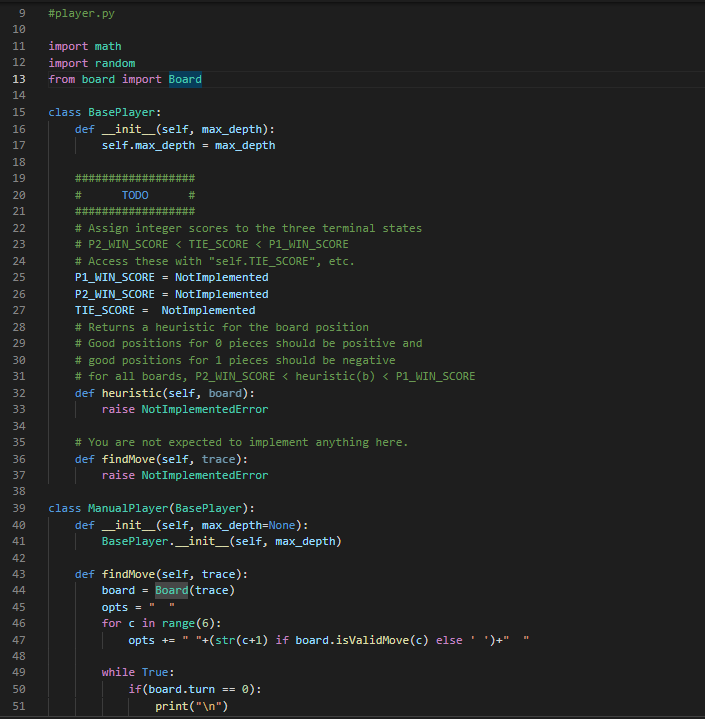Viewport: 705px width, 719px height.
Task: Click comment 'Access these with "self.TIE_SCORE", etc.'
Action: point(215,261)
